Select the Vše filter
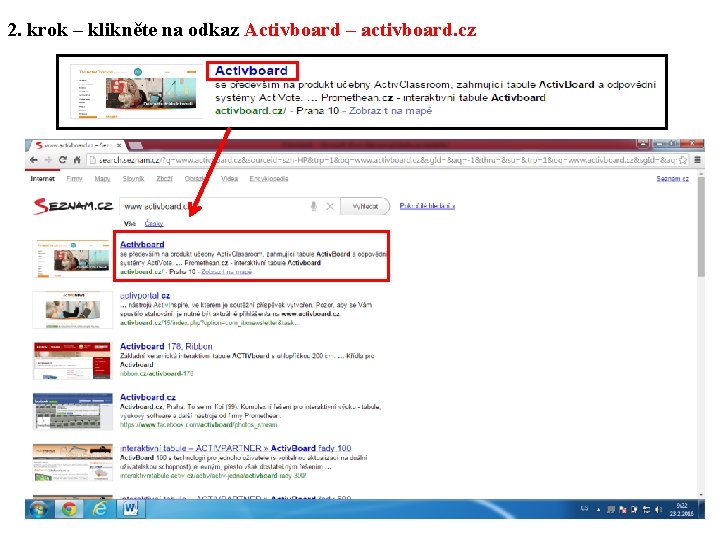720x540 pixels. pyautogui.click(x=130, y=223)
